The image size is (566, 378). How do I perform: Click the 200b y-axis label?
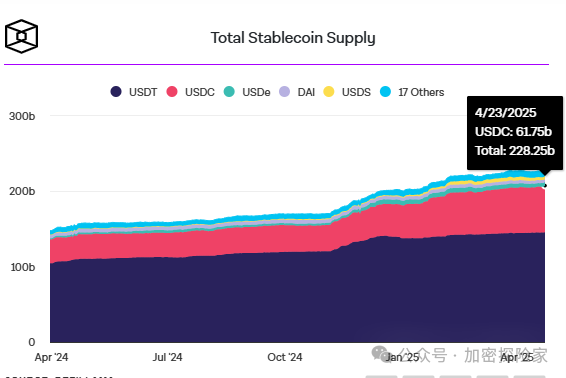click(22, 191)
